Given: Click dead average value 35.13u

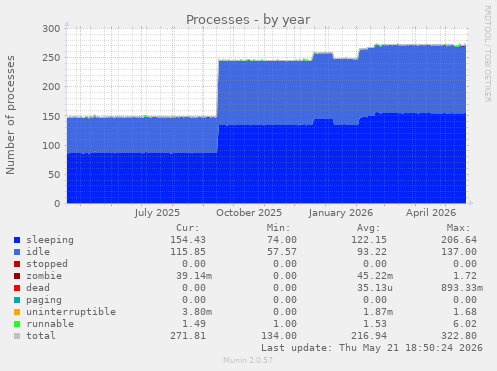Looking at the screenshot, I should [x=375, y=288].
